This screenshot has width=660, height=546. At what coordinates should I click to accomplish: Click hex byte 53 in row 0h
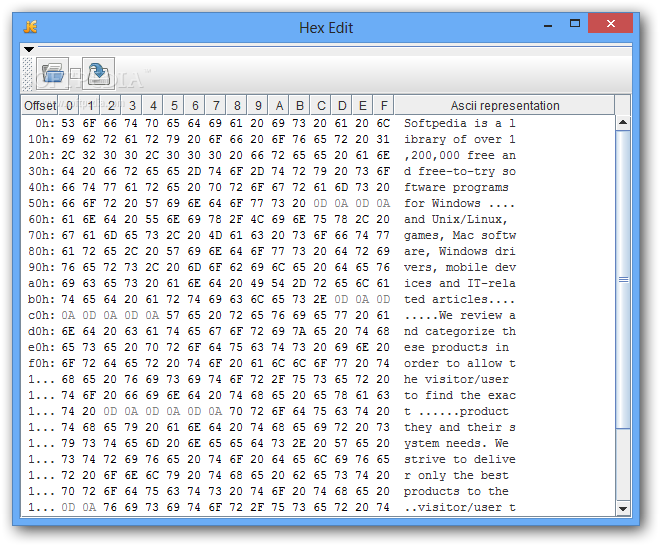[68, 123]
